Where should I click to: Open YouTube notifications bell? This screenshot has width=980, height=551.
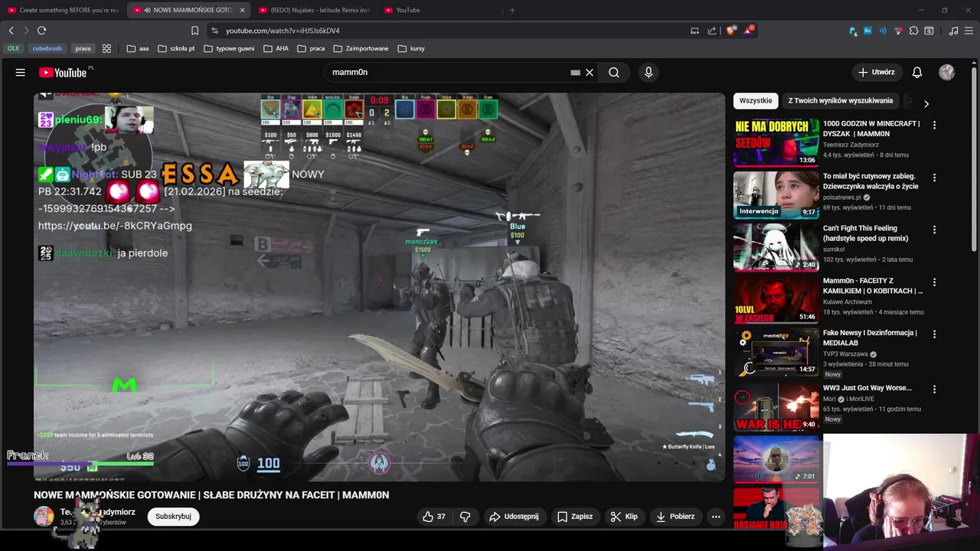point(917,72)
